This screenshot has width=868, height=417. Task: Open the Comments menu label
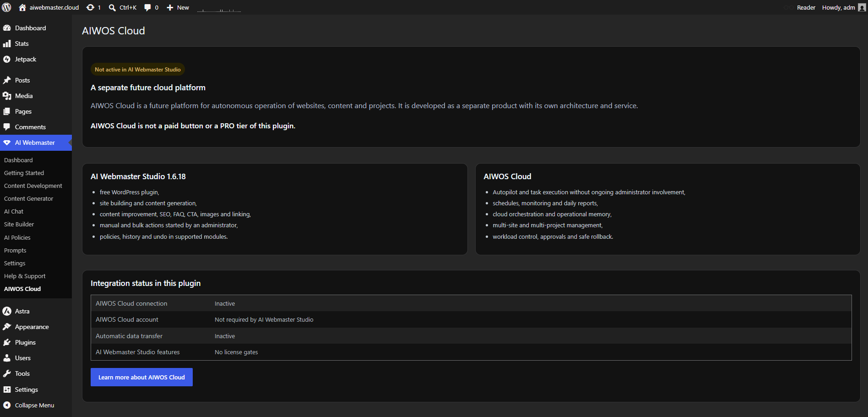30,127
